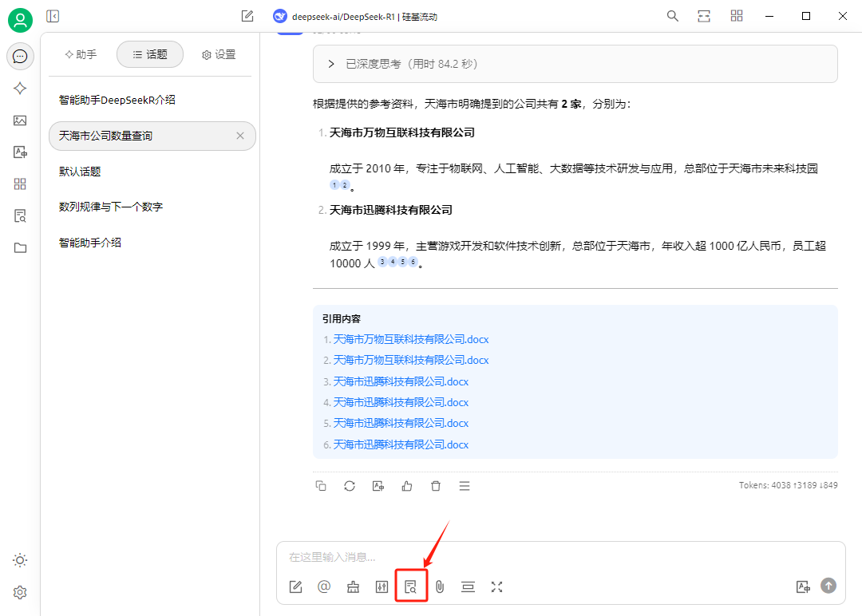Viewport: 862px width, 616px height.
Task: Like the response with the thumbs-up icon
Action: [x=406, y=485]
